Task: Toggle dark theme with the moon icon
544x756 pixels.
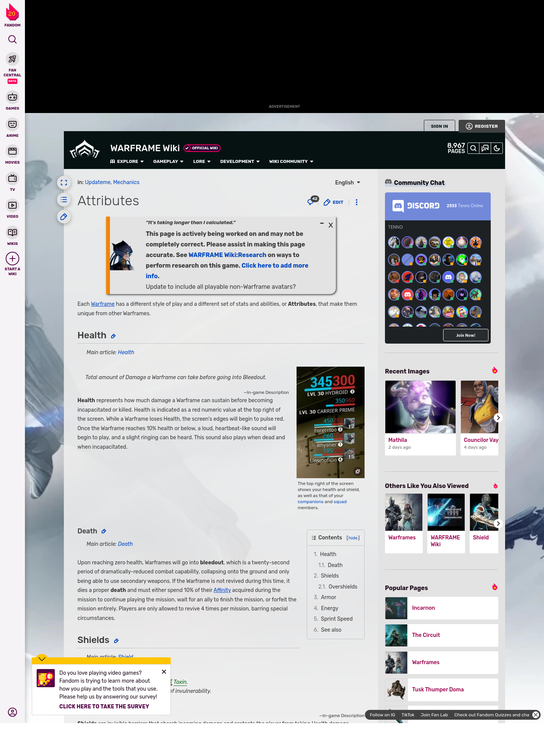Action: (497, 149)
